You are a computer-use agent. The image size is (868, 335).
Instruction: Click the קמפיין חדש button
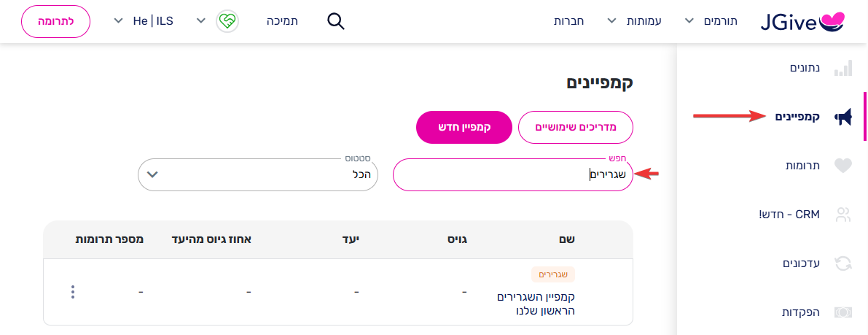point(464,127)
